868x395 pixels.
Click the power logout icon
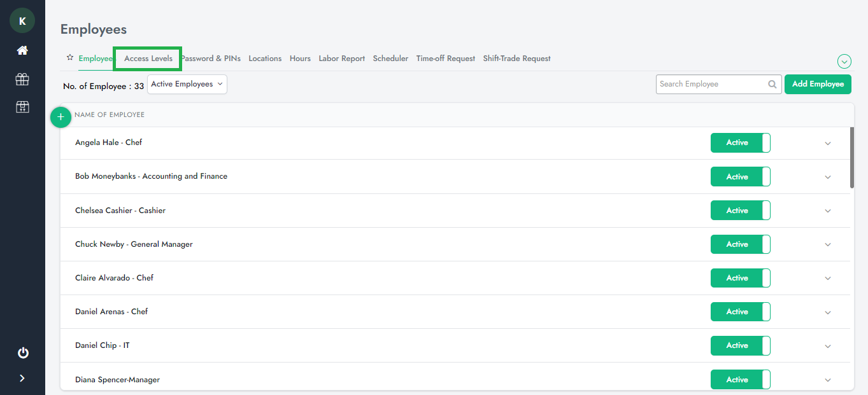click(x=23, y=353)
